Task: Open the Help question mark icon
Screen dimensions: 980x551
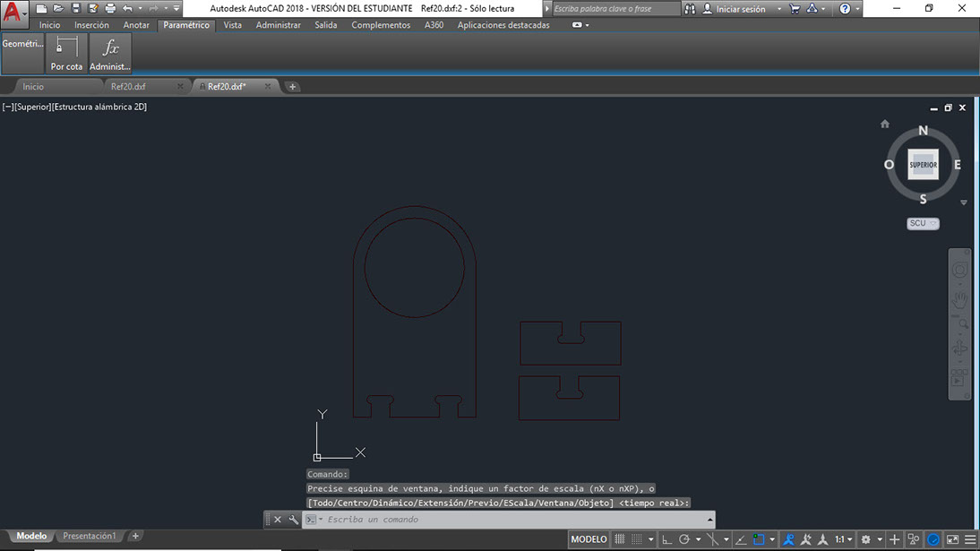Action: click(x=845, y=9)
